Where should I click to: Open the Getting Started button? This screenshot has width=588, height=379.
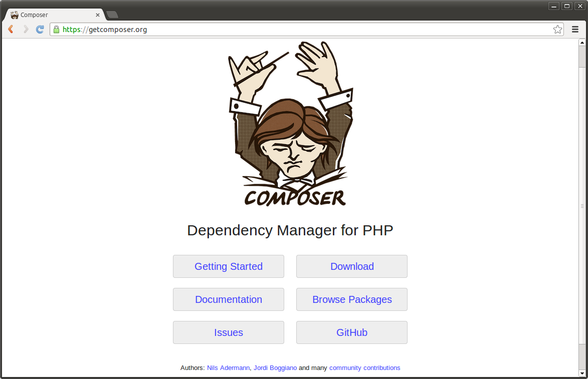click(229, 266)
